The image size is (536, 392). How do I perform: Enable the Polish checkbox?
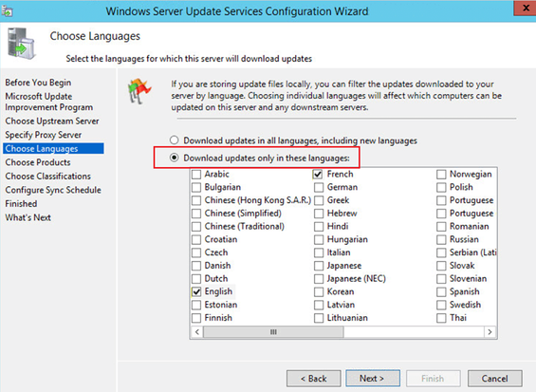pos(441,187)
